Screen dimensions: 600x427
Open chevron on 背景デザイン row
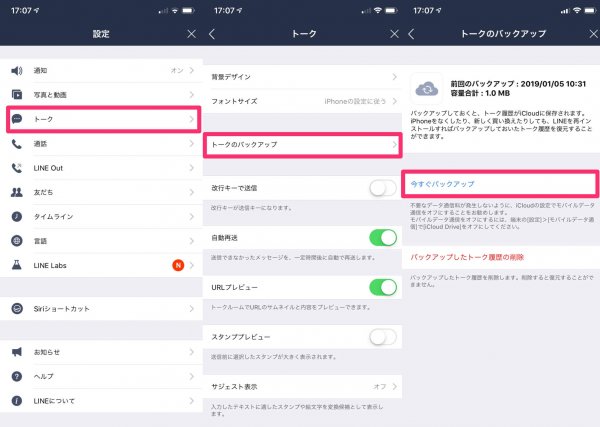(395, 77)
